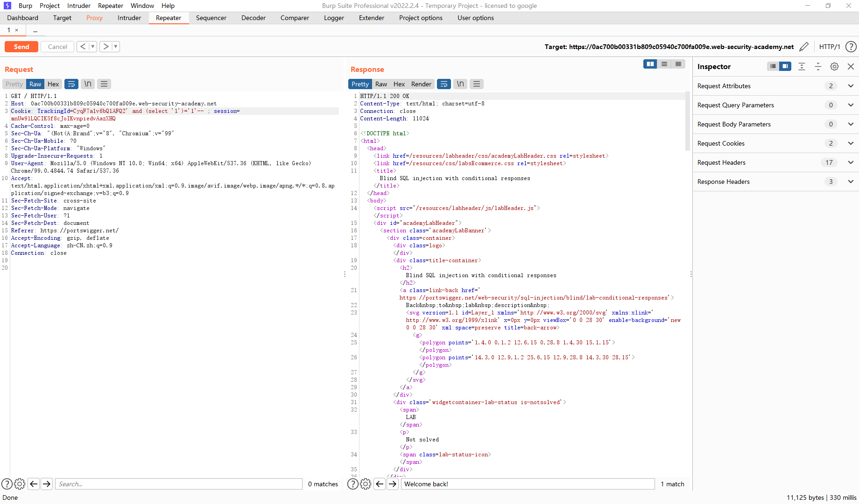Switch Response view to Hex

[x=399, y=84]
